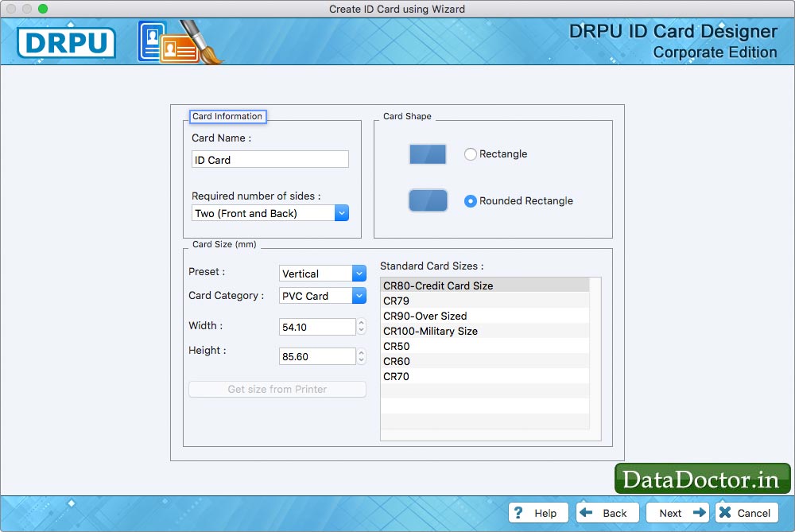The image size is (795, 532).
Task: Click the Width stepper arrows
Action: pyautogui.click(x=361, y=327)
